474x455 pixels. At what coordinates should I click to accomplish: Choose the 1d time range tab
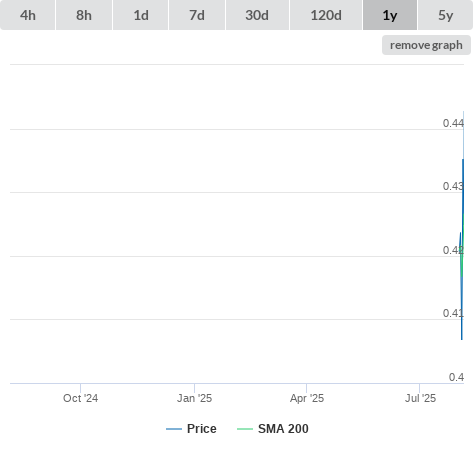pyautogui.click(x=141, y=15)
